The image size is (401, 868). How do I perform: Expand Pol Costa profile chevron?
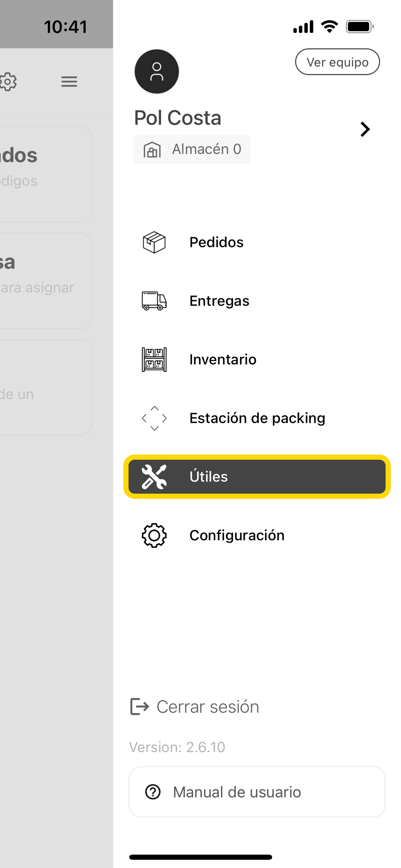[365, 129]
